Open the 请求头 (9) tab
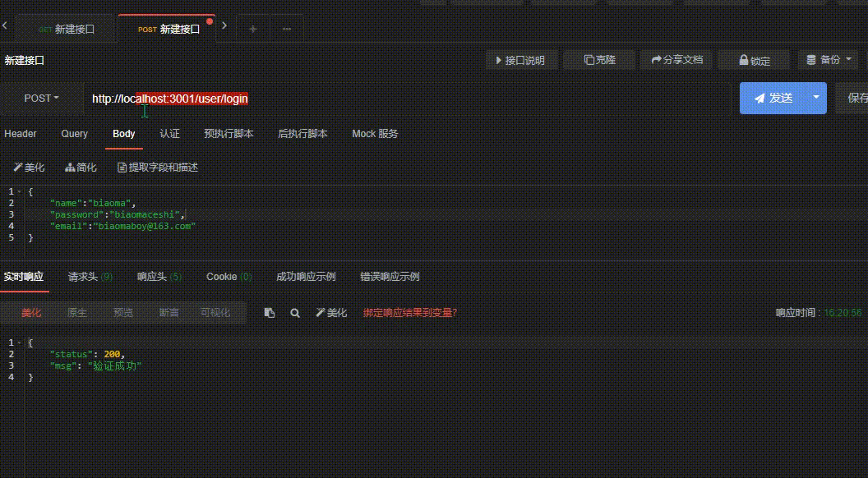Image resolution: width=868 pixels, height=478 pixels. coord(90,277)
